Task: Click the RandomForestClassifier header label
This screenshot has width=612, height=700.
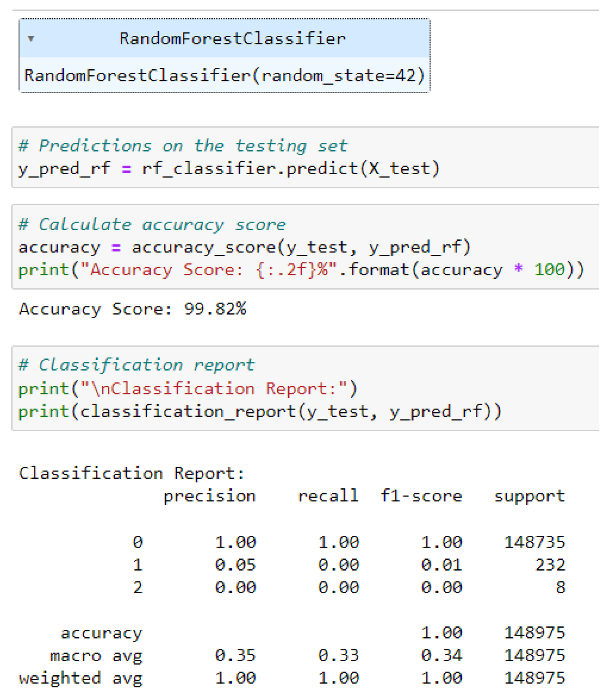Action: point(232,39)
